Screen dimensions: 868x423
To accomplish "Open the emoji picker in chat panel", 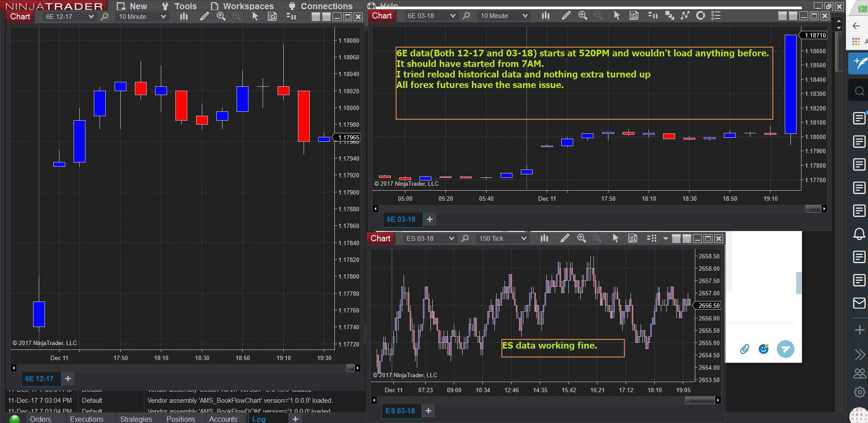I will 764,349.
